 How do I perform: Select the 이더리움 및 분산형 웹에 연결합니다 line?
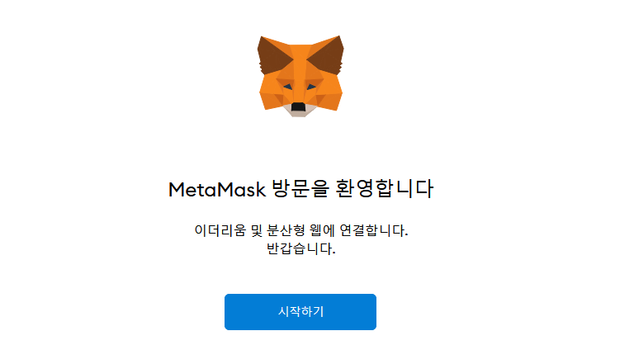301,230
